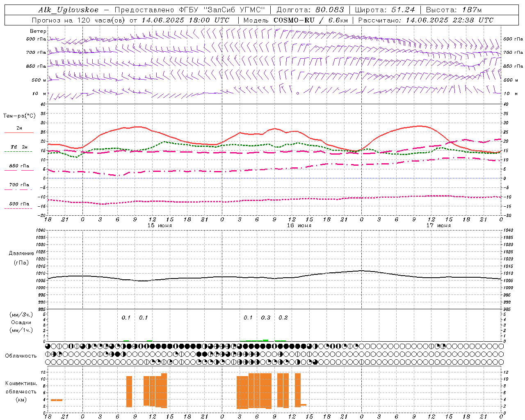Viewport: 525px width, 420px height.
Task: Click the Давление panel label
Action: click(21, 253)
